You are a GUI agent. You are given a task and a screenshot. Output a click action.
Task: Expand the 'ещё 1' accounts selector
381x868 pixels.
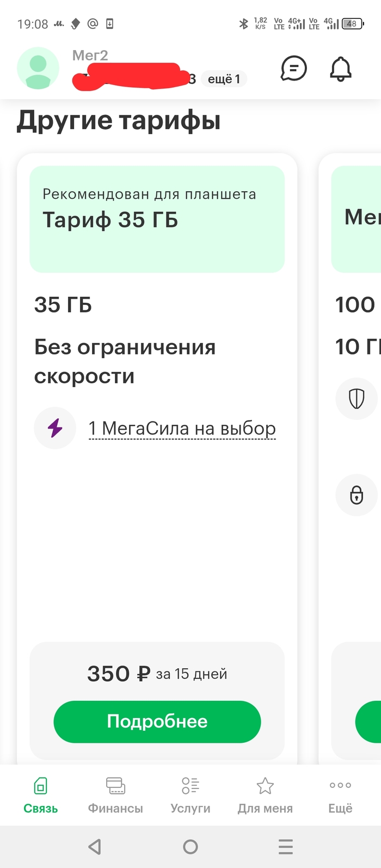coord(224,79)
